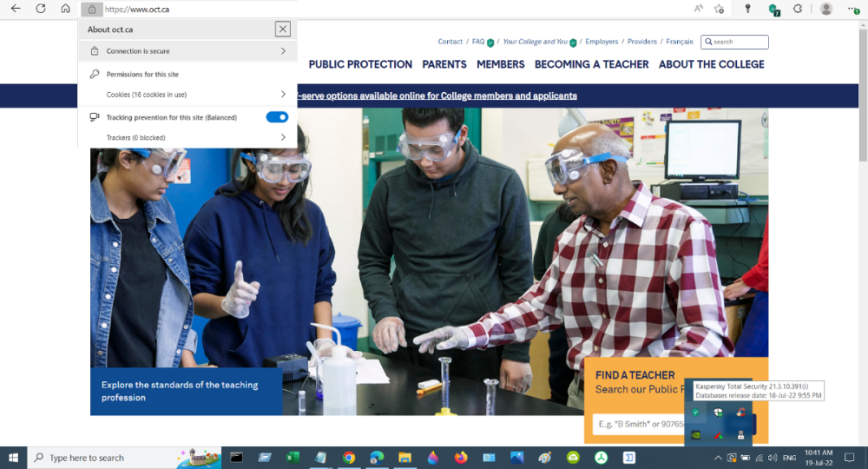
Task: Open the USB safely remove tray icon
Action: coord(740,435)
